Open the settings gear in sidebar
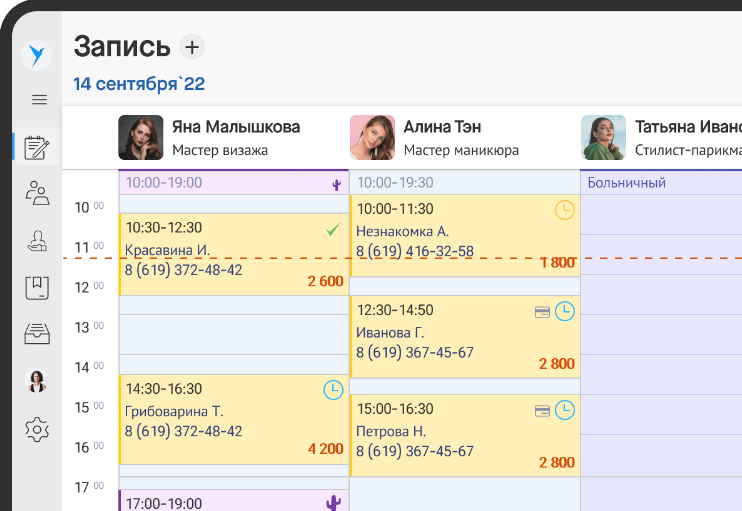The height and width of the screenshot is (511, 742). 38,430
